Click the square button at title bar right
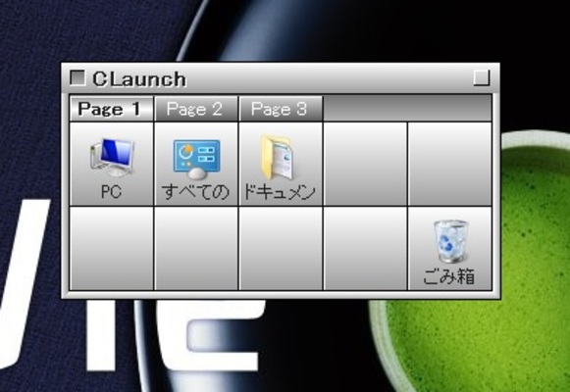The width and height of the screenshot is (570, 392). pos(482,78)
